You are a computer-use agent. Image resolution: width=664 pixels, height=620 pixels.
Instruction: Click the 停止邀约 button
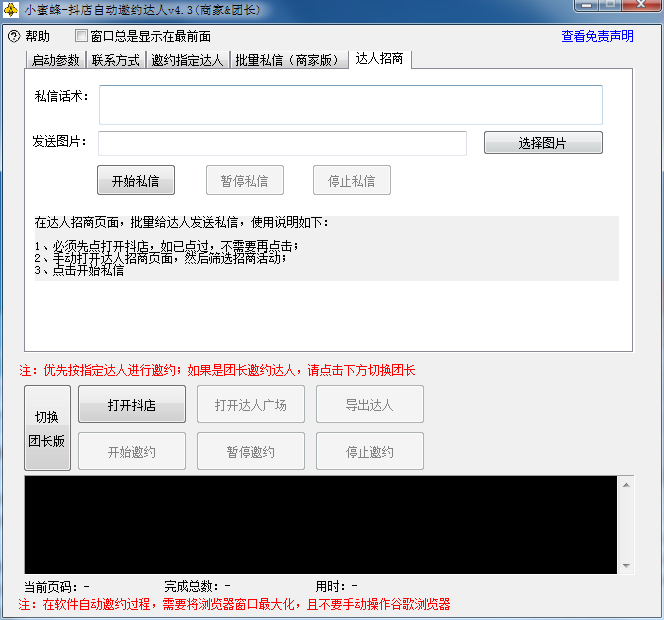[x=370, y=451]
